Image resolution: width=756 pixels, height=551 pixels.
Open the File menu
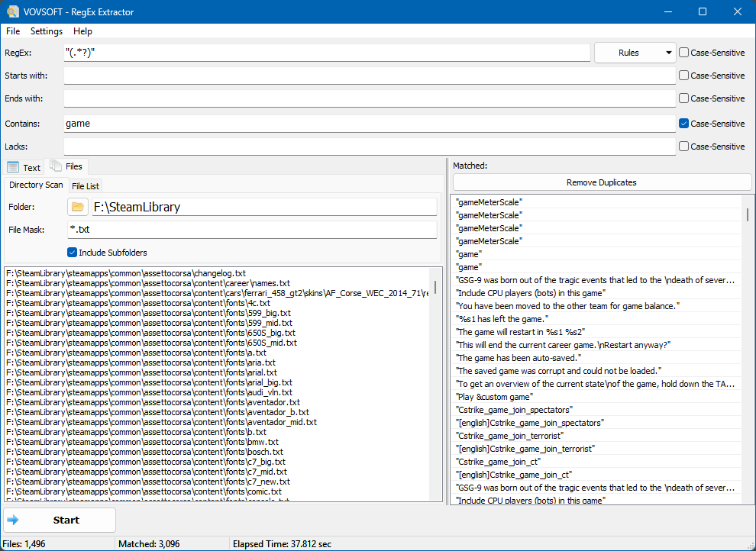[x=13, y=31]
